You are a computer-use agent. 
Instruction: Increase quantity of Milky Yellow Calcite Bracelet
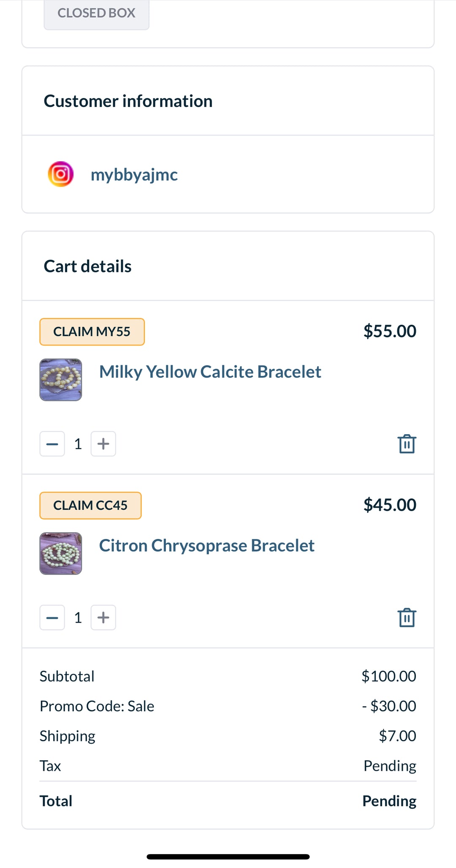[x=103, y=444]
